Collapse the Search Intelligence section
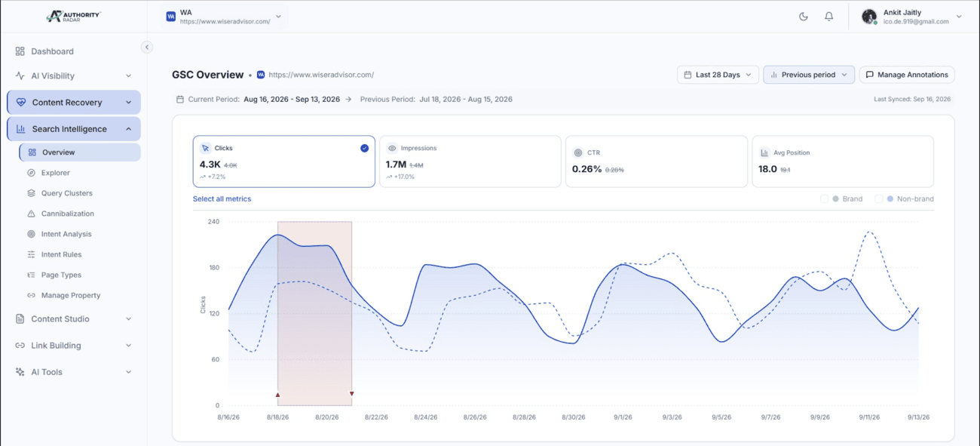 click(74, 129)
